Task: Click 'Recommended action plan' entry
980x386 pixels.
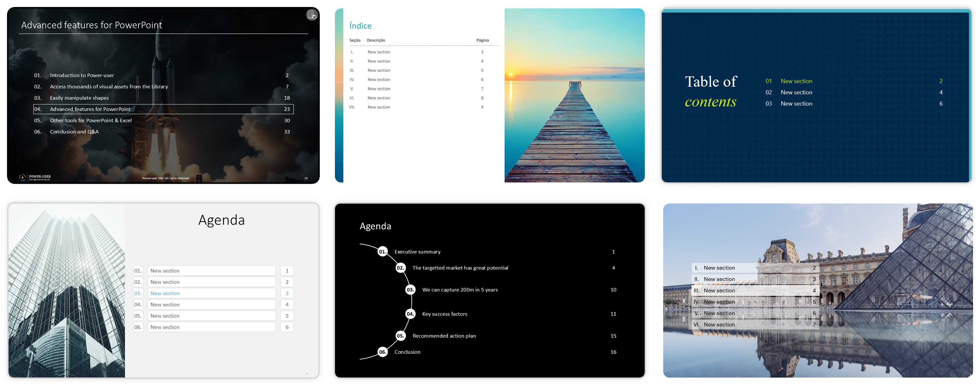Action: (x=444, y=336)
